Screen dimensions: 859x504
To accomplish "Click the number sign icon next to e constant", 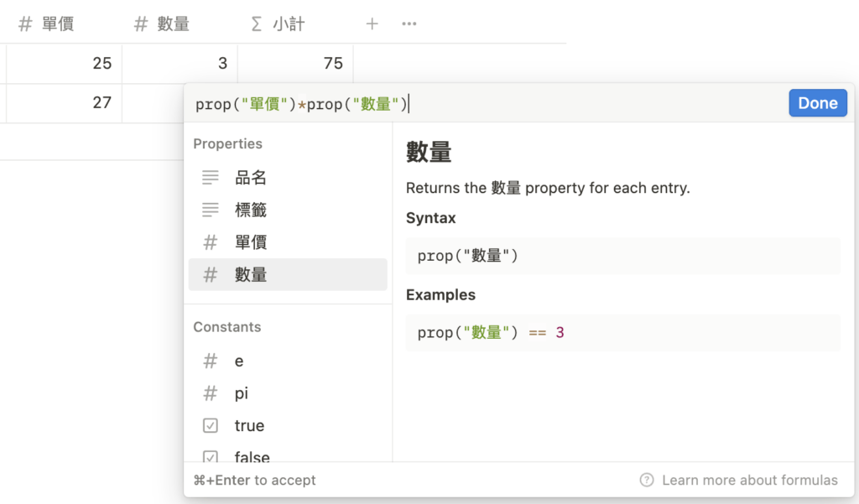I will click(x=210, y=361).
